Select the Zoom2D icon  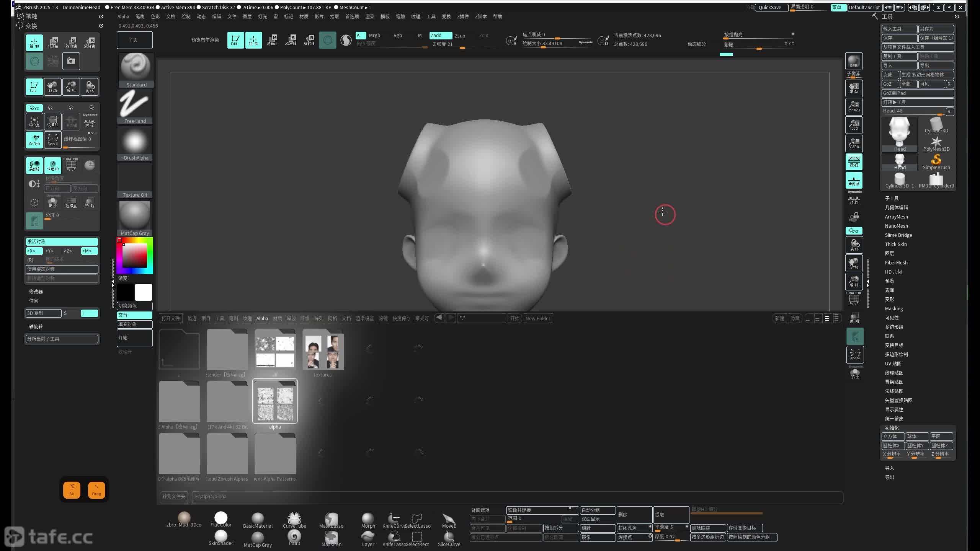pos(854,106)
